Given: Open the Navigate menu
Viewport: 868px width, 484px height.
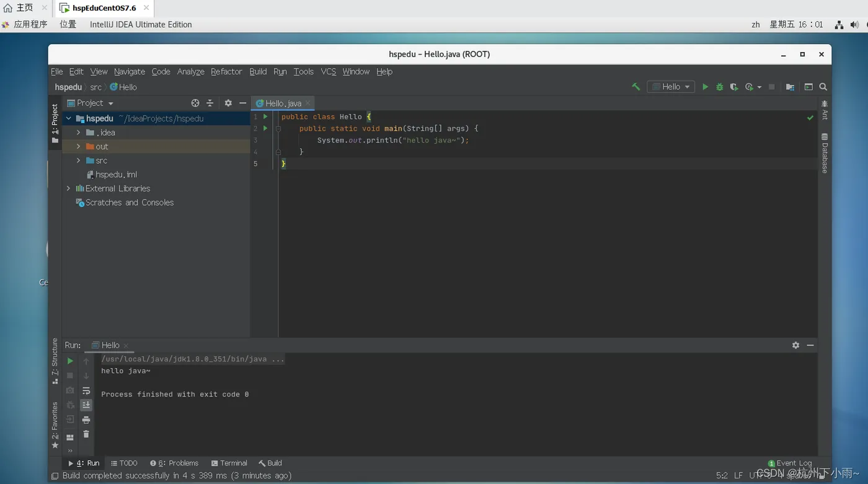Looking at the screenshot, I should (130, 71).
